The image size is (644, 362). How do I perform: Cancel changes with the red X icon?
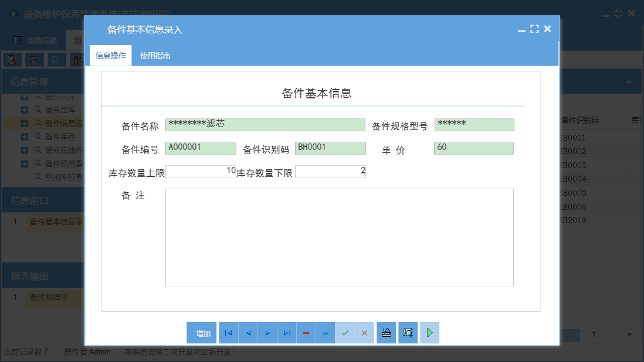(364, 333)
